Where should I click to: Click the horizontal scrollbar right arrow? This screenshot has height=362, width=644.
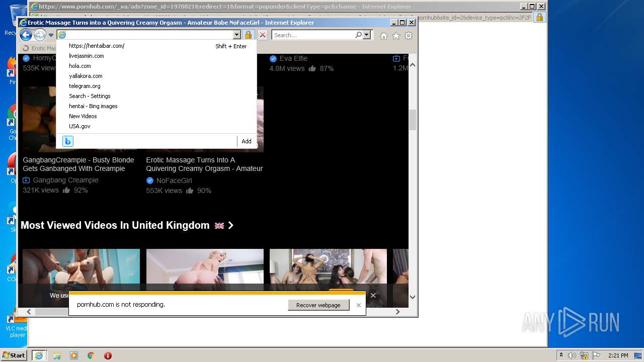[397, 312]
